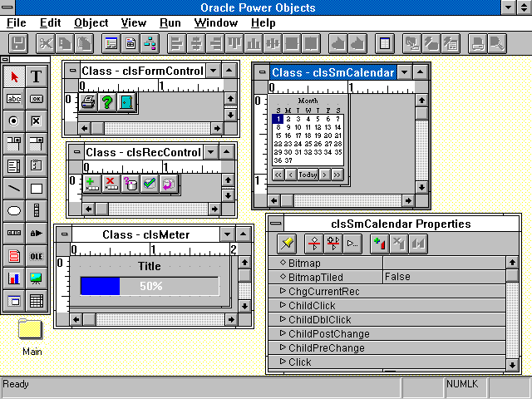Open the Main folder icon
Viewport: 532px width, 399px height.
(31, 329)
